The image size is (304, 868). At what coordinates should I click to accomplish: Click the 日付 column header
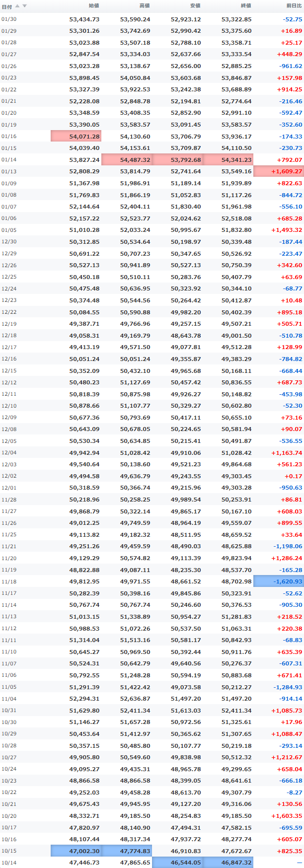click(x=7, y=6)
